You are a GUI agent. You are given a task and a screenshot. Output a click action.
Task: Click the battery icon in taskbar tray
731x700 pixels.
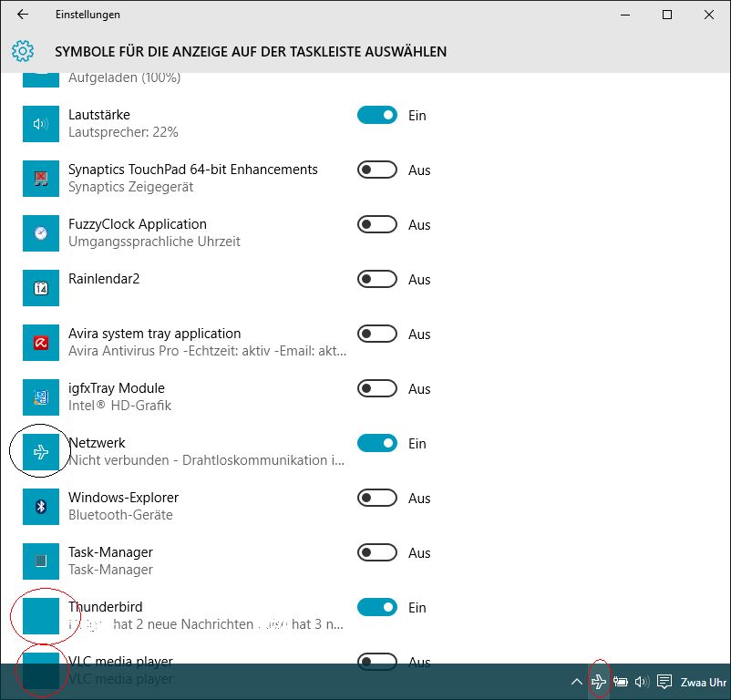[x=621, y=682]
